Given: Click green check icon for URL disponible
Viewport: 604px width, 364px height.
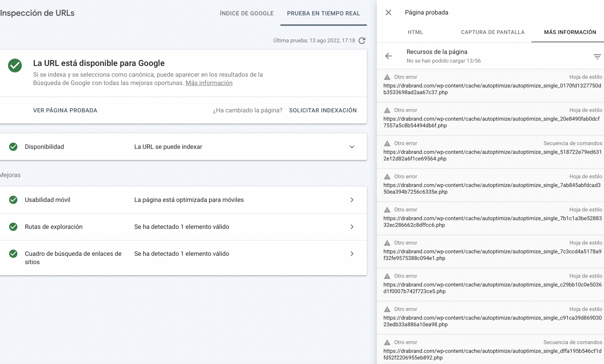Looking at the screenshot, I should click(x=15, y=65).
